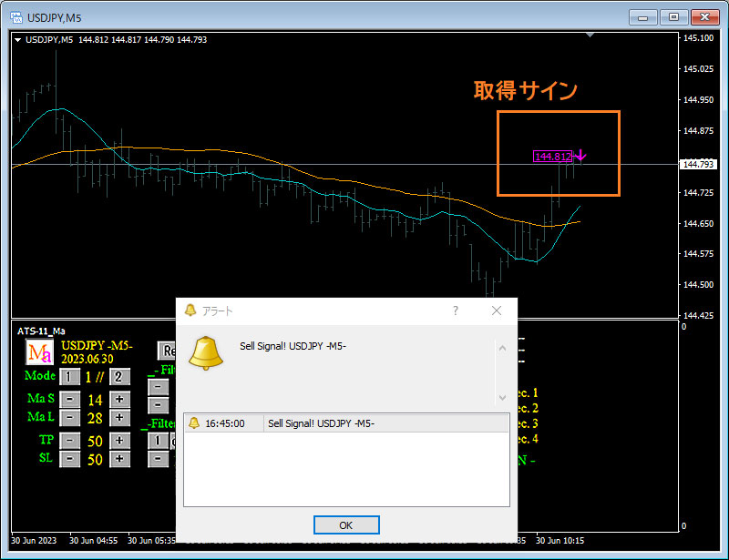The image size is (729, 560).
Task: Click 'Sell Signal! USDJPY -M5-' message text
Action: pyautogui.click(x=293, y=346)
